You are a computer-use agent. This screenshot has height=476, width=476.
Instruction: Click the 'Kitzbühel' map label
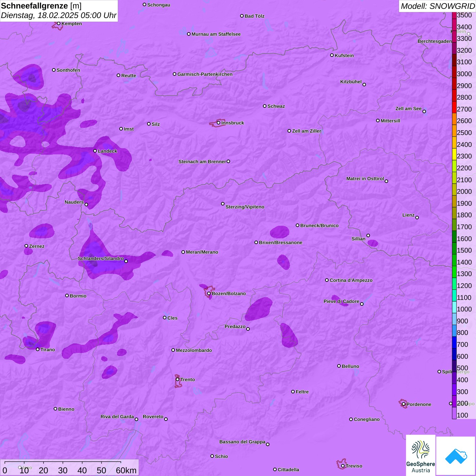[x=351, y=82]
